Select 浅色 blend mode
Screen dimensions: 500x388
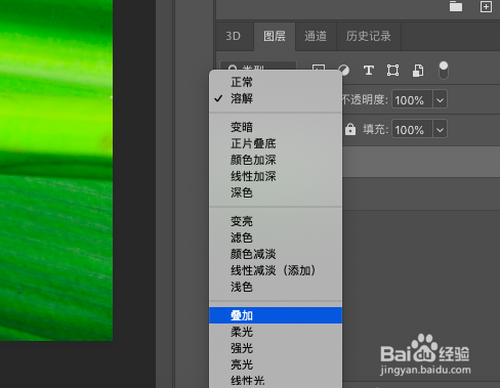click(x=275, y=287)
